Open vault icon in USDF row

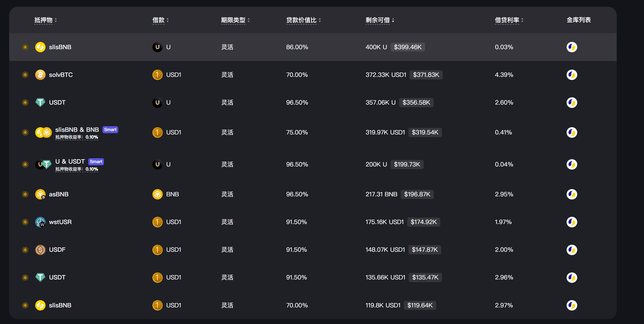[571, 250]
